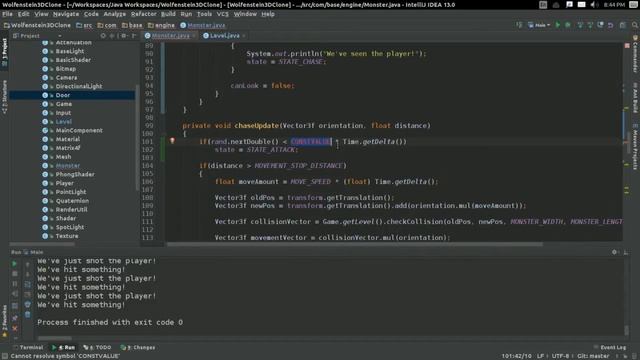Select the Monster class in the project tree
This screenshot has height=360, width=640.
tap(67, 166)
